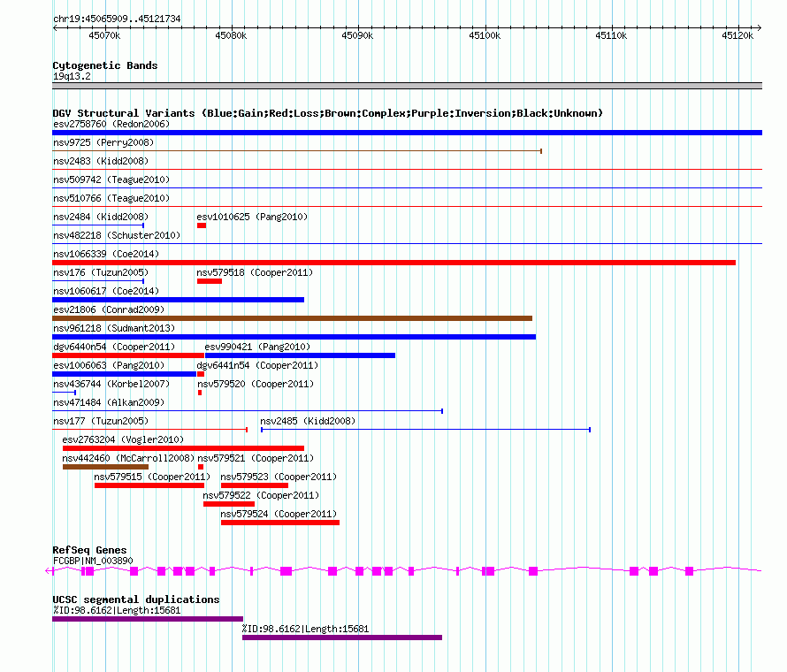Click the nsv1060617 (Coe2014) blue gain bar
Screen dimensions: 787x672
coord(178,300)
